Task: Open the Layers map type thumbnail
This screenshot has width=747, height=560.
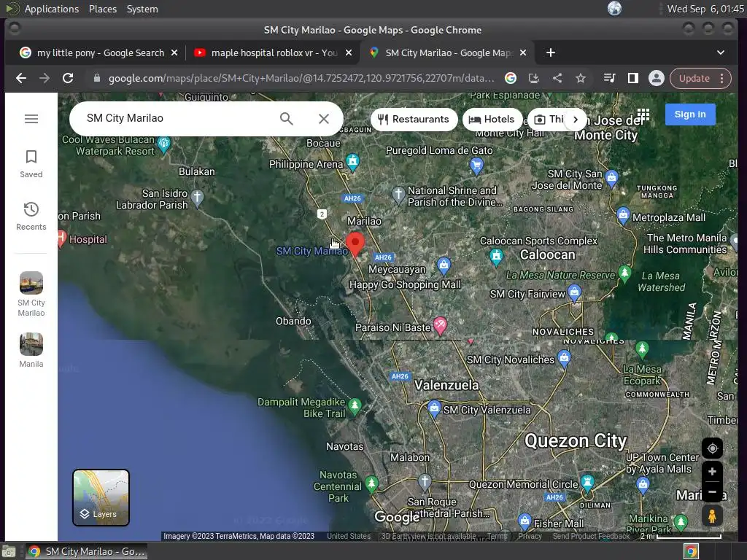Action: point(101,497)
